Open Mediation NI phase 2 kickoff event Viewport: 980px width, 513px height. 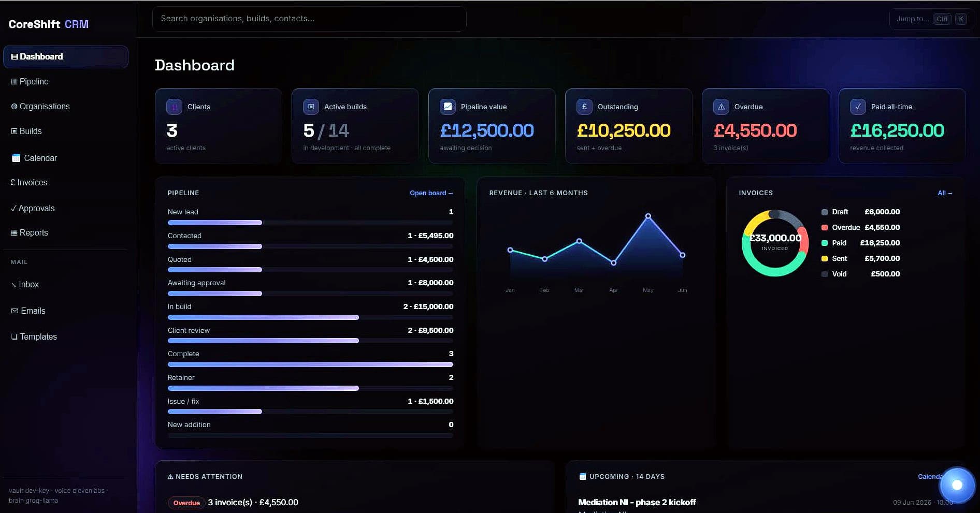pyautogui.click(x=637, y=502)
